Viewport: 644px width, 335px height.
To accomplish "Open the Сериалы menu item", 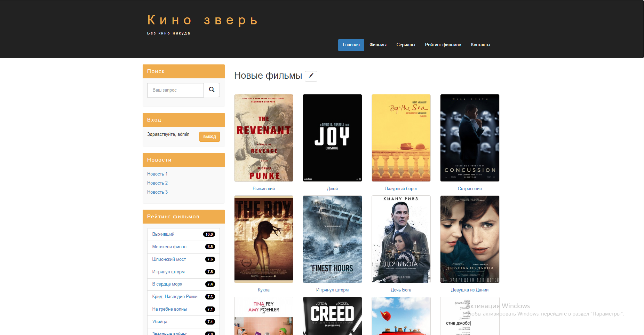I will click(x=406, y=45).
